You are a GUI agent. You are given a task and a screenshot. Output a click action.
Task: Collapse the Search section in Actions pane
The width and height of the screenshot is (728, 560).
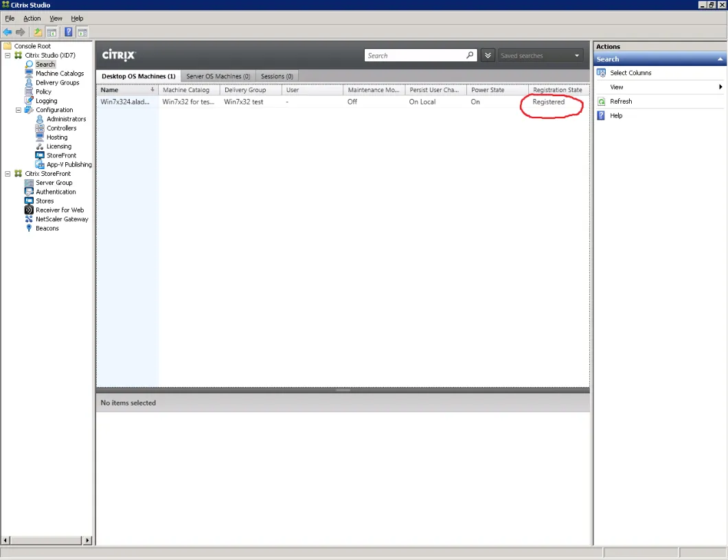coord(720,59)
